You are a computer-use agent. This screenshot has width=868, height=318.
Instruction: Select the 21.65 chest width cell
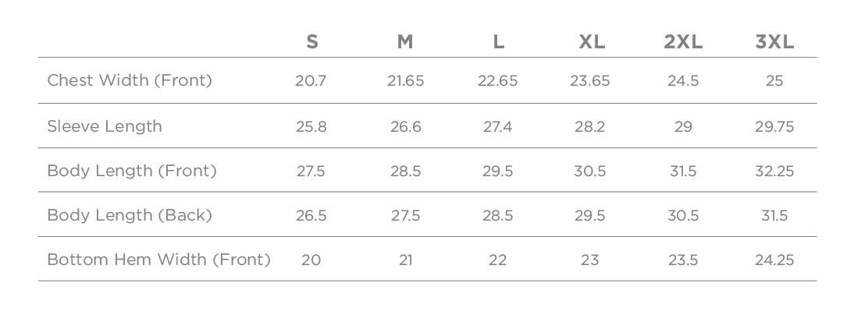(x=405, y=81)
